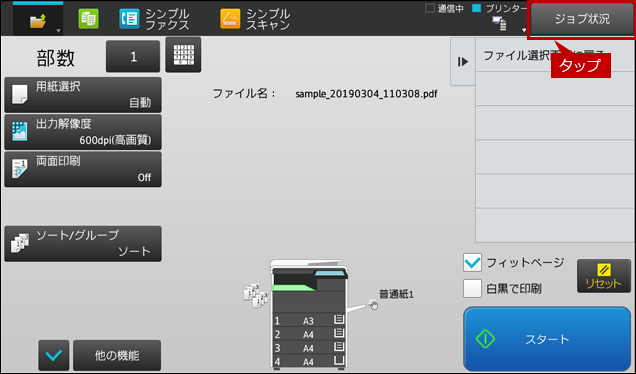Tap the ジョブ状況 job status tab
Image resolution: width=636 pixels, height=374 pixels.
[x=582, y=19]
